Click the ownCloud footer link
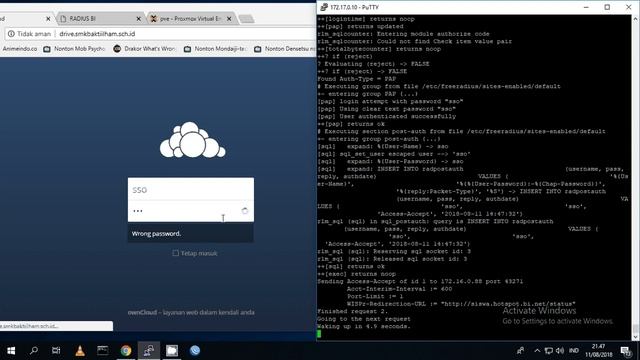This screenshot has height=360, width=640. [142, 312]
